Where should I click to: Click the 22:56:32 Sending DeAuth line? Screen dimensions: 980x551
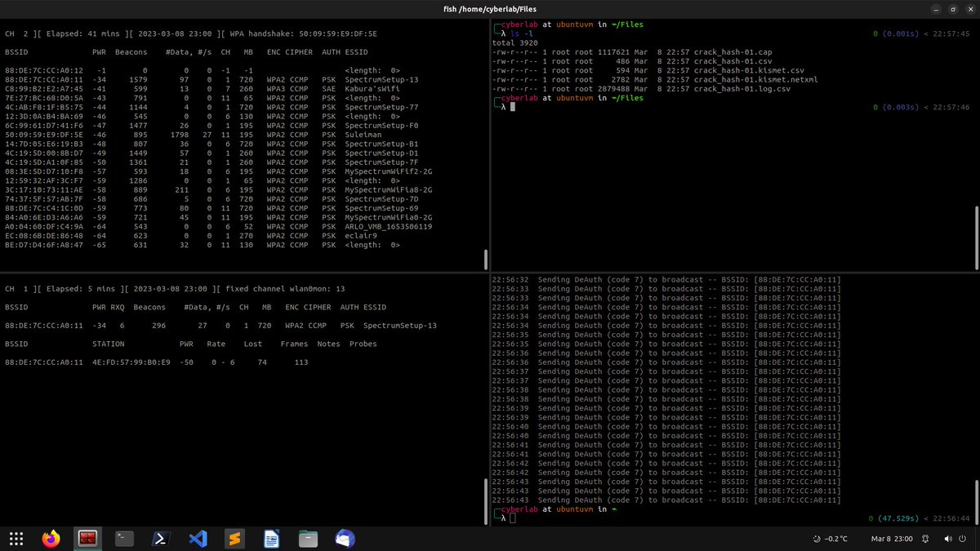(666, 280)
